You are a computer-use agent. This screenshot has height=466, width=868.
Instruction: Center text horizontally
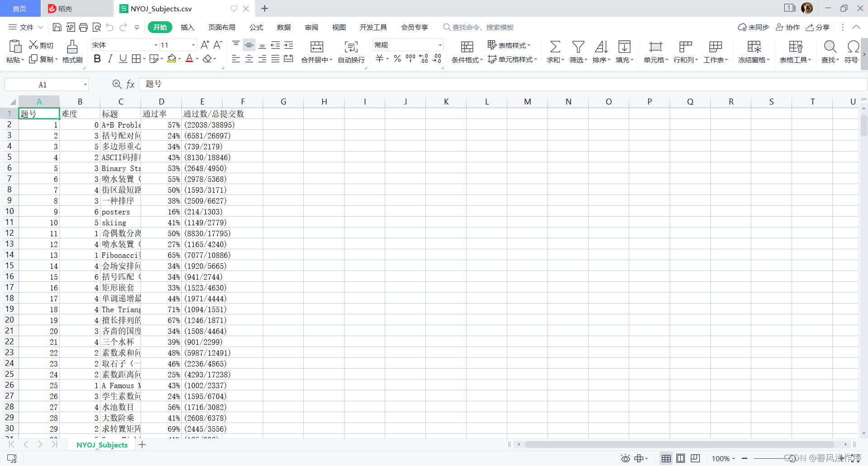pyautogui.click(x=249, y=59)
